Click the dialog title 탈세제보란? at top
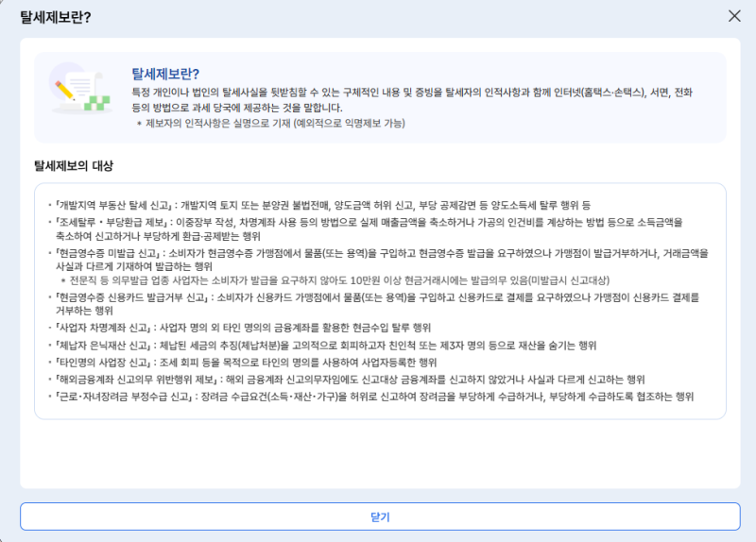This screenshot has height=542, width=756. point(56,17)
